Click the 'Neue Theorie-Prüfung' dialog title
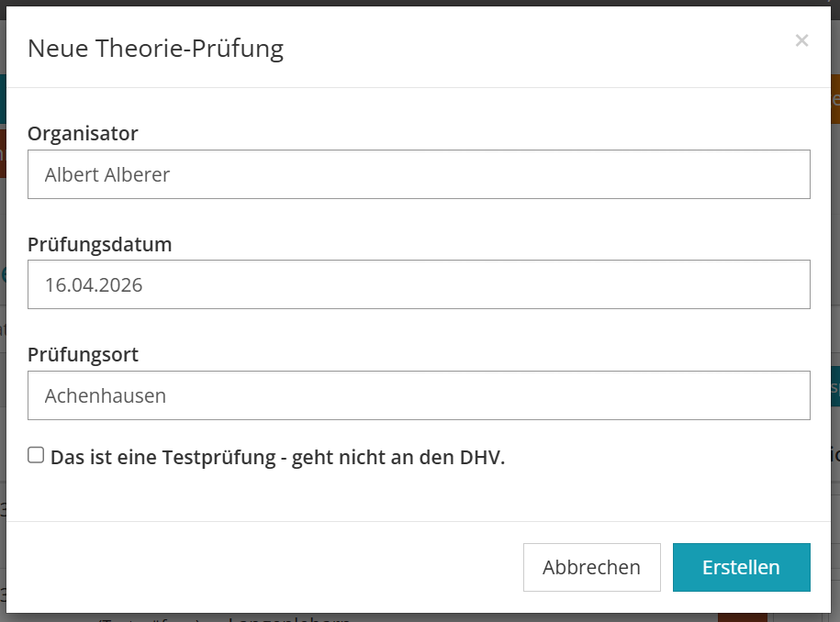840x622 pixels. [155, 49]
